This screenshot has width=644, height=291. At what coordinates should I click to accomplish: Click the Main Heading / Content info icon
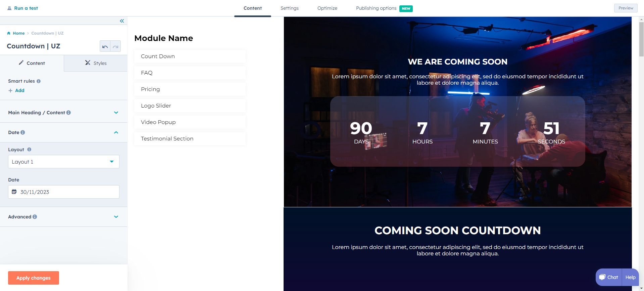point(68,113)
